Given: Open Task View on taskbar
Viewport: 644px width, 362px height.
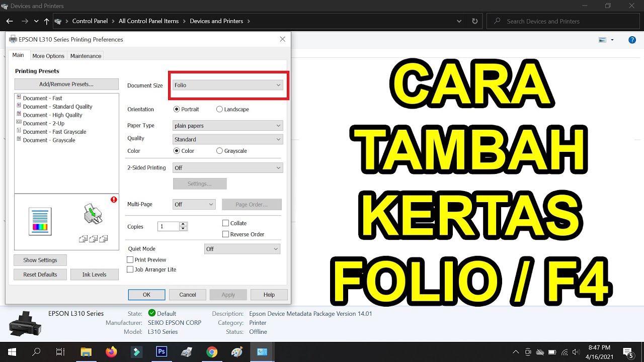Looking at the screenshot, I should coord(60,352).
